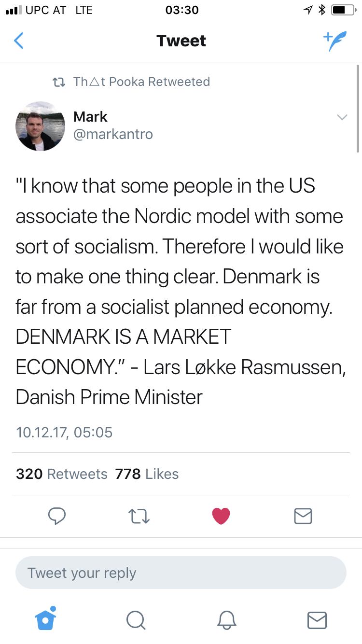The image size is (362, 644).
Task: Unlike tweet with red heart
Action: [x=221, y=516]
